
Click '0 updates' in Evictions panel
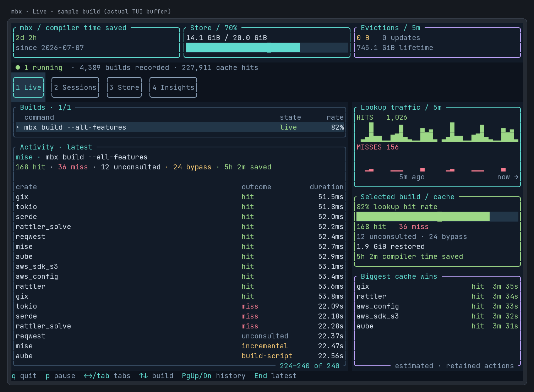[401, 38]
